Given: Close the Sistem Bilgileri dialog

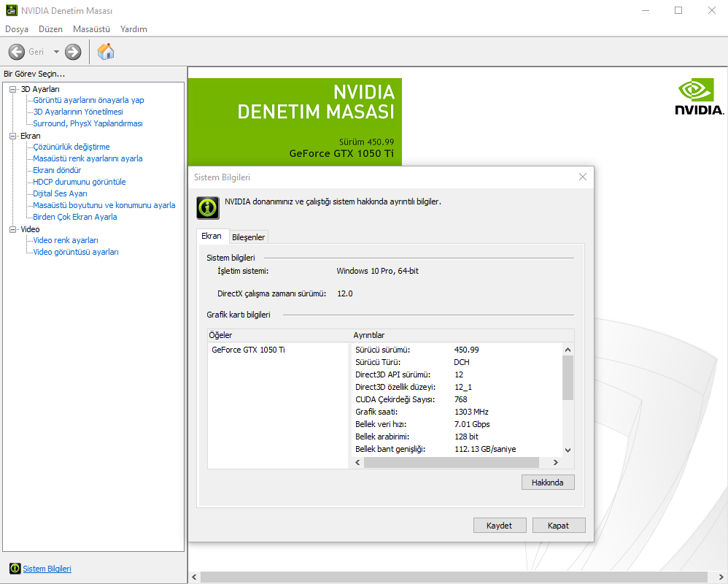Looking at the screenshot, I should tap(583, 177).
